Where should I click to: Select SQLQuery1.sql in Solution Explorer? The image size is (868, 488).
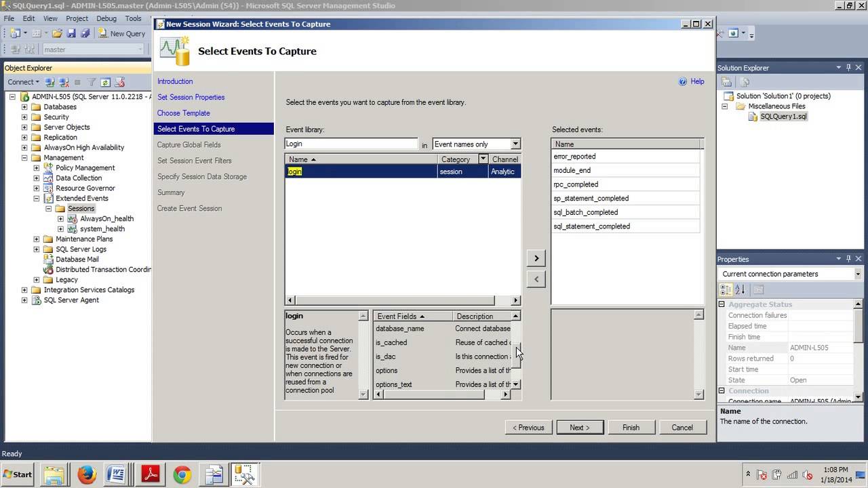coord(783,117)
